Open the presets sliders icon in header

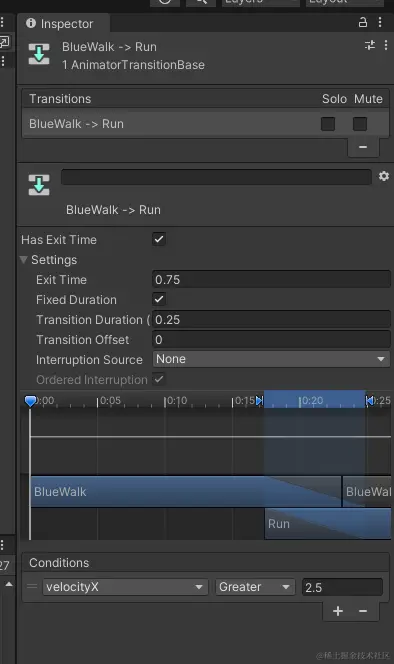pos(370,45)
